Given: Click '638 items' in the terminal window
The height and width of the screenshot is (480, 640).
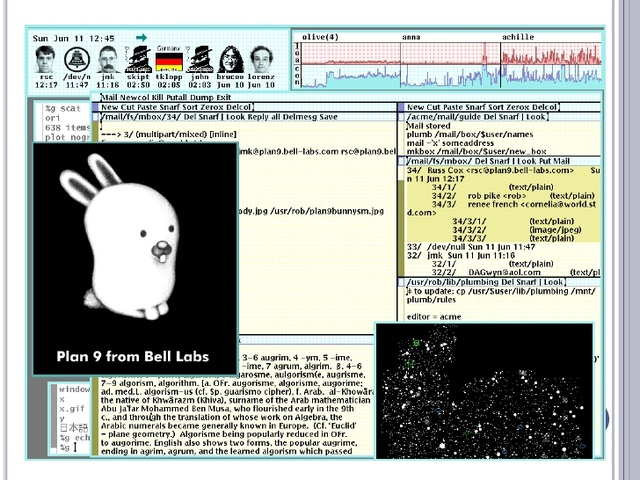Looking at the screenshot, I should tap(67, 128).
